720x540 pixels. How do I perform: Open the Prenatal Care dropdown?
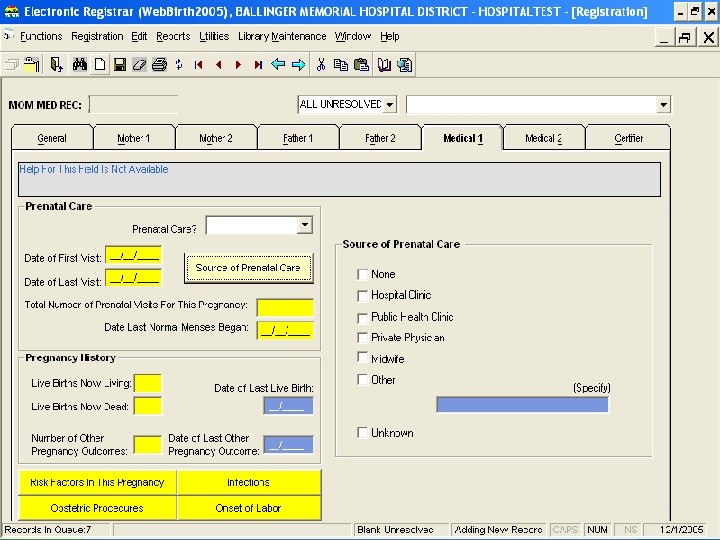[x=304, y=226]
